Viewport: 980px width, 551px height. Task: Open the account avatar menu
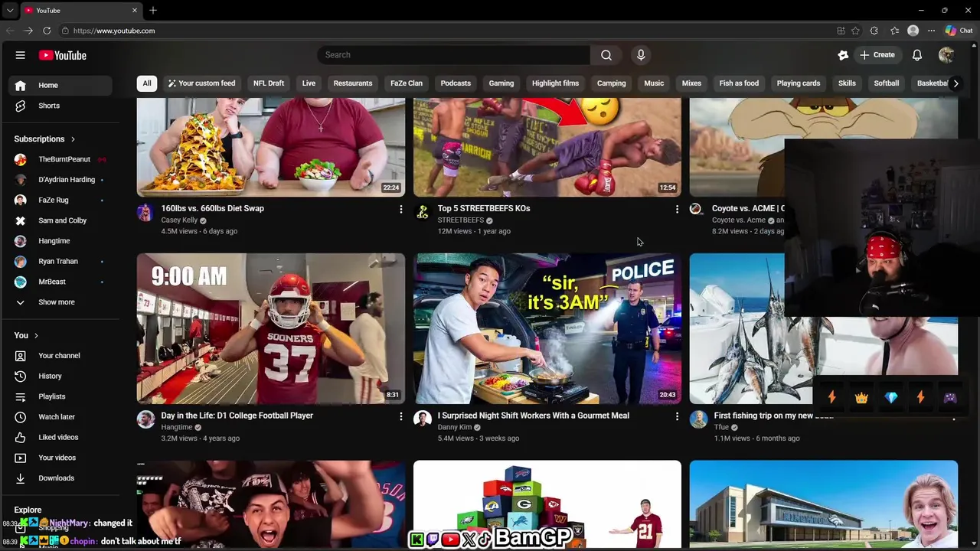click(x=946, y=55)
